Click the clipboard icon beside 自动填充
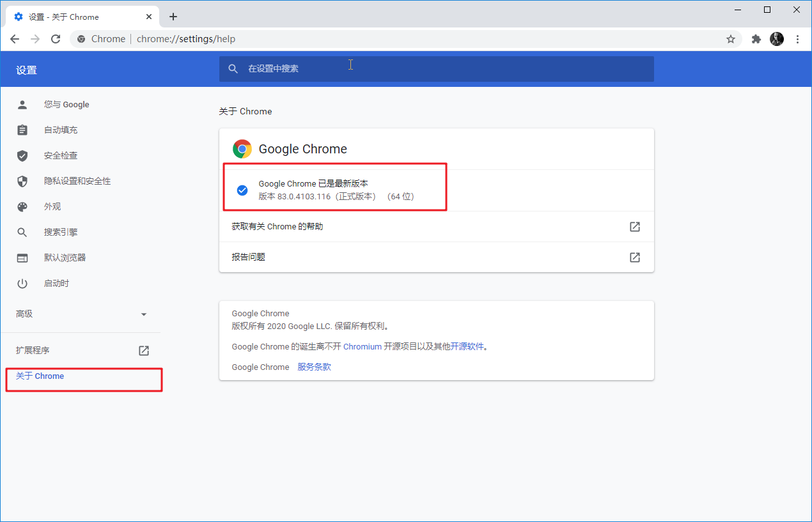This screenshot has width=812, height=522. click(22, 130)
